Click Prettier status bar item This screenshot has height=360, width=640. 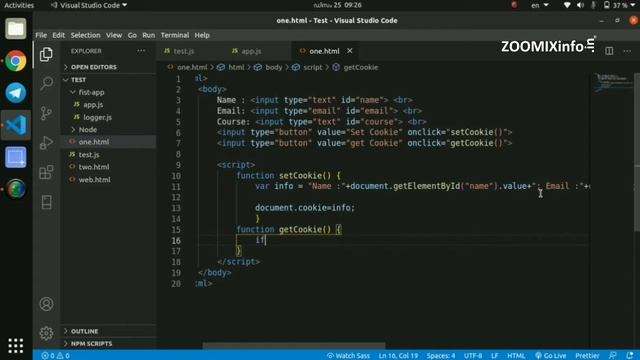tap(587, 356)
